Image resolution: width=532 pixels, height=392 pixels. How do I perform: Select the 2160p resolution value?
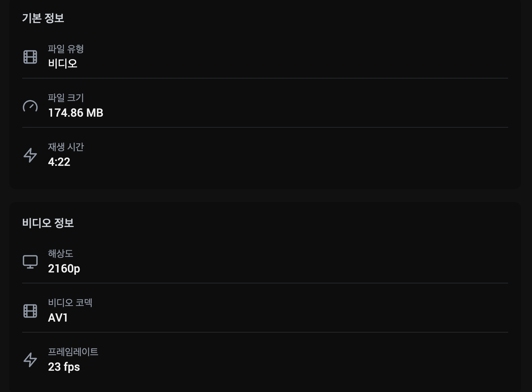[64, 269]
